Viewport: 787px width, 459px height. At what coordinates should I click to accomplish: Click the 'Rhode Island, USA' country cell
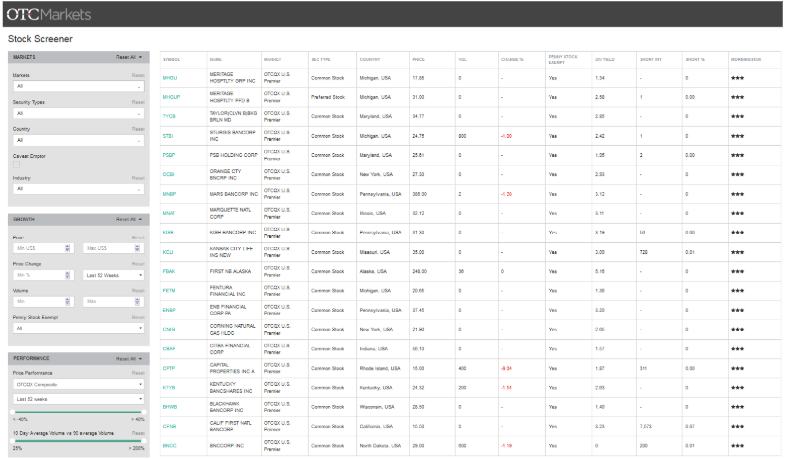coord(380,368)
